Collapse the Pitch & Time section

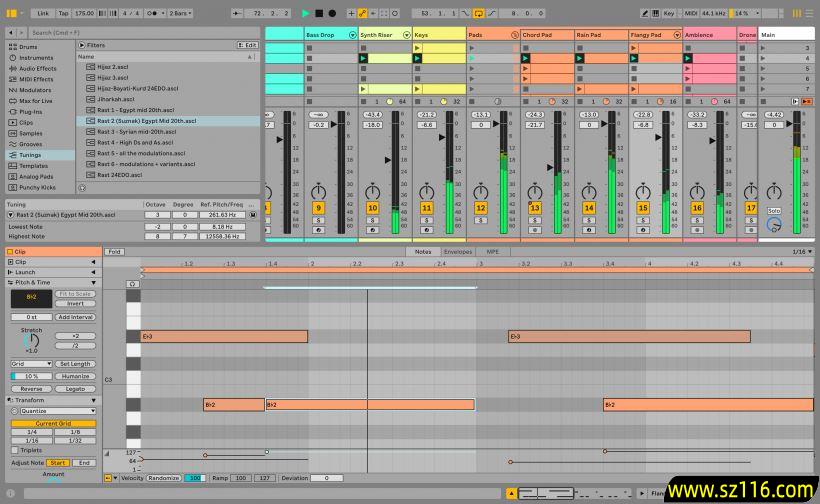[94, 282]
